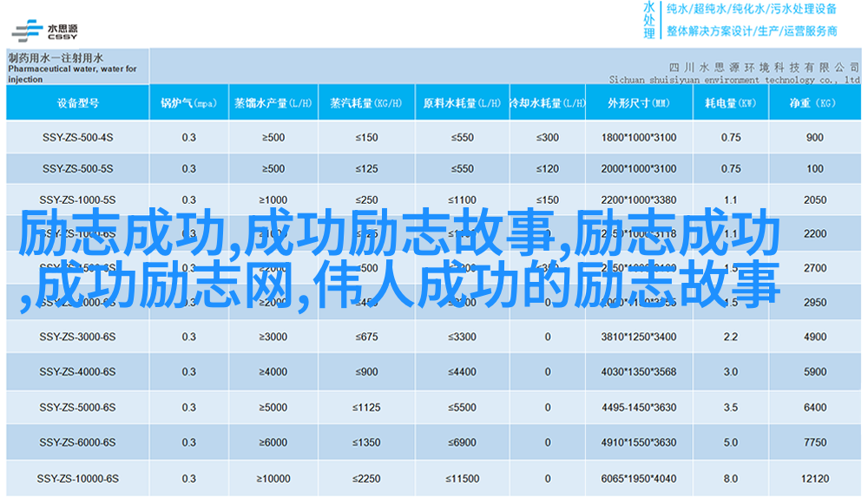The image size is (868, 504).
Task: Click the 4910*1550*3630 dimensions cell
Action: point(639,442)
